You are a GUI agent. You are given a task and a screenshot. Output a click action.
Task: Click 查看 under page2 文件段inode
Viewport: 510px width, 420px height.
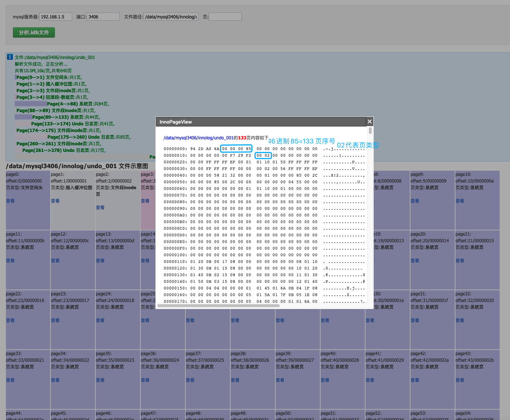coord(100,208)
